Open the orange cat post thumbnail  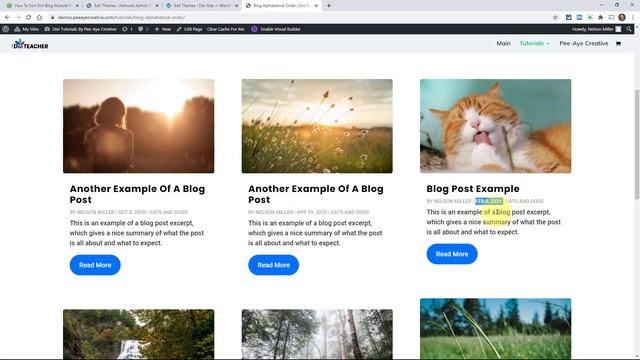496,126
